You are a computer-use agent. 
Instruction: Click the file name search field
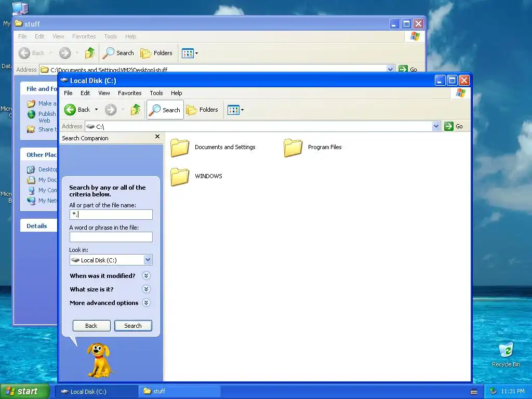[x=111, y=215]
